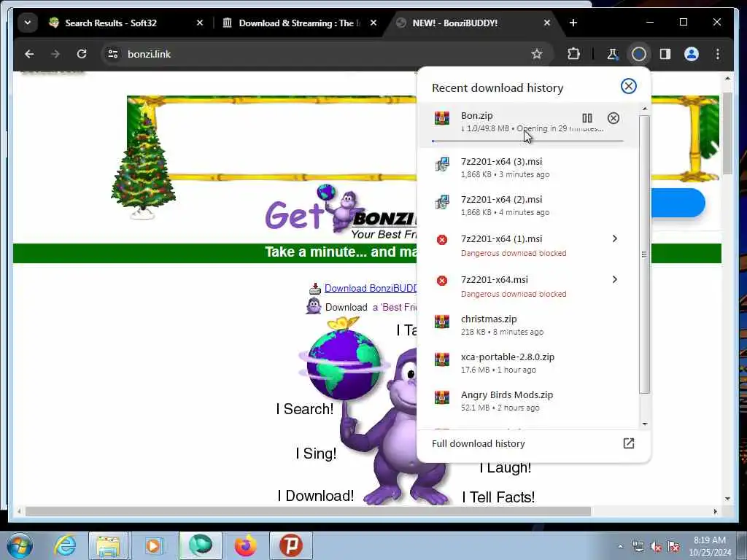Click xca-portable zip archive icon
This screenshot has width=747, height=560.
click(x=441, y=359)
